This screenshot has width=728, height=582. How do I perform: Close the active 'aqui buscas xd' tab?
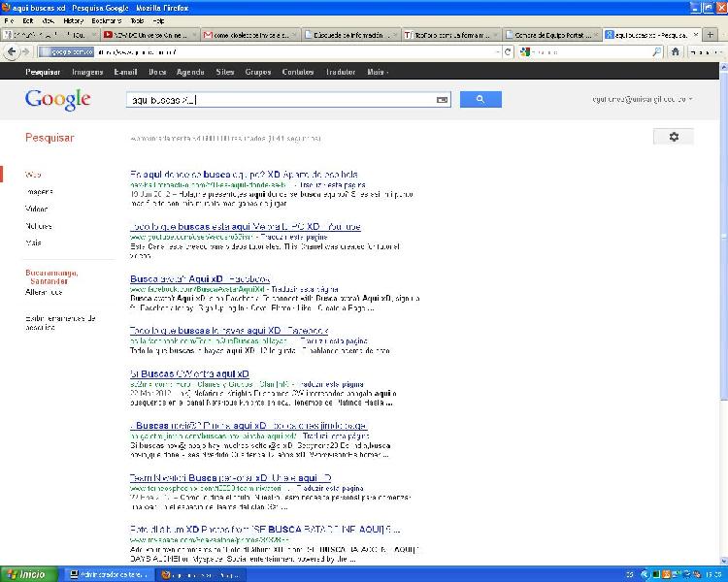[696, 35]
